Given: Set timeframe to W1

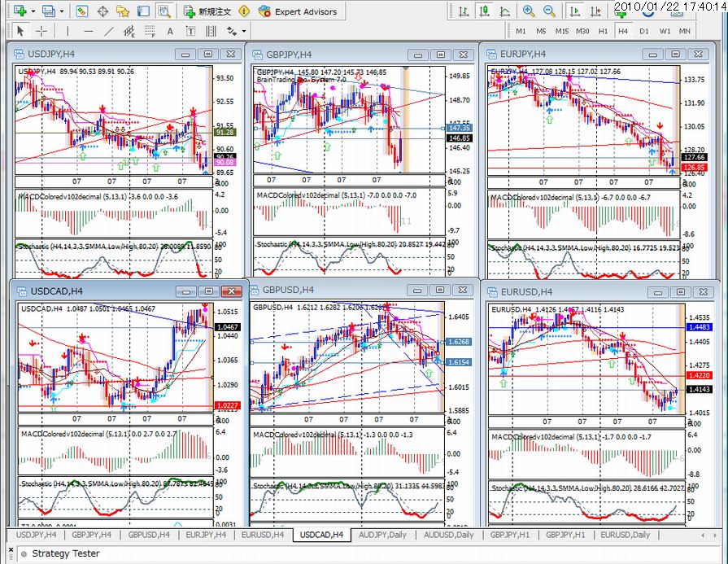Looking at the screenshot, I should pyautogui.click(x=665, y=31).
